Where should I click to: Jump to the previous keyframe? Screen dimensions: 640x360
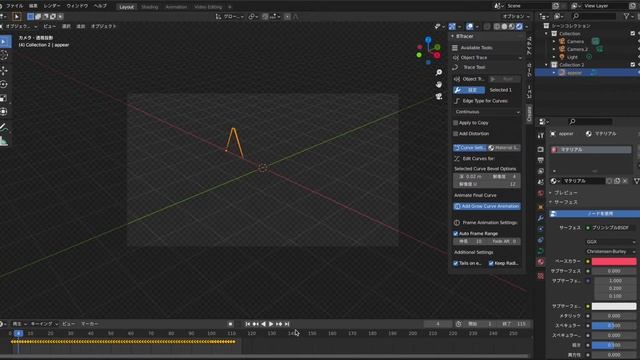pyautogui.click(x=256, y=324)
